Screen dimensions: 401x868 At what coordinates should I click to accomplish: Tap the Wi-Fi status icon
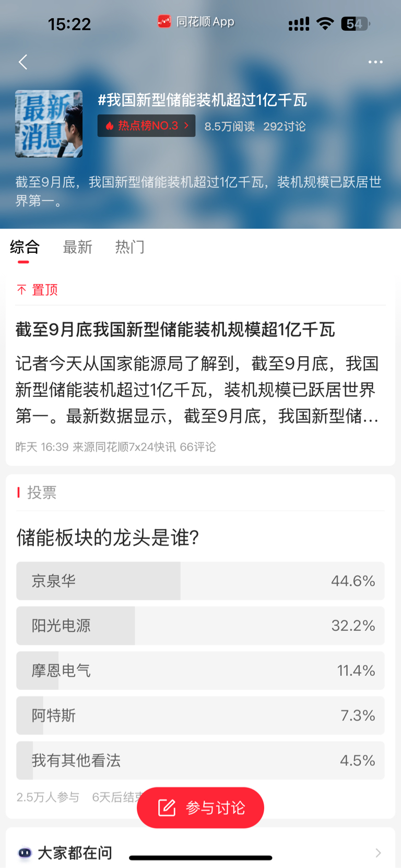[x=325, y=24]
